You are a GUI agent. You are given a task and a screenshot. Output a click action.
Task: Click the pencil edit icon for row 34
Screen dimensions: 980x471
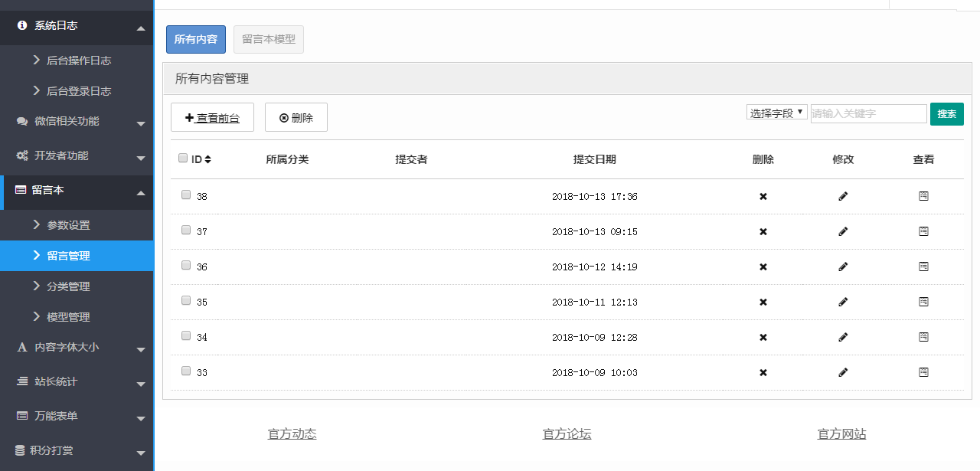pyautogui.click(x=843, y=337)
